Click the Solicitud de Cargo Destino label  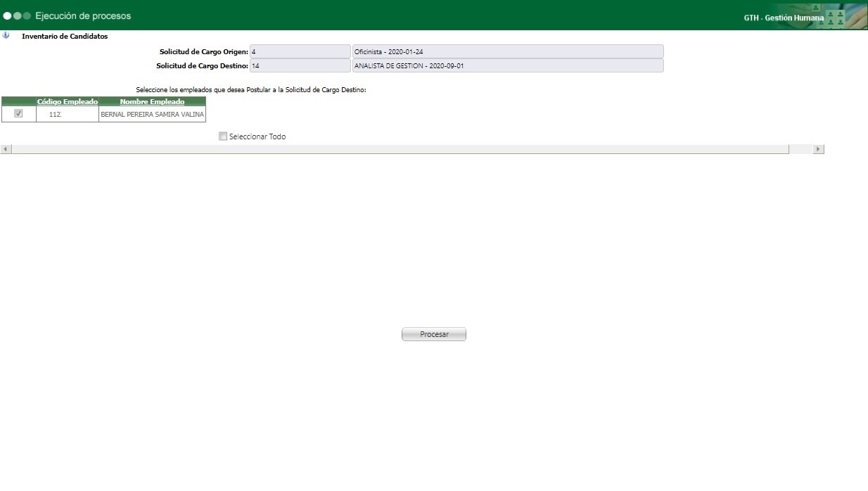point(203,66)
